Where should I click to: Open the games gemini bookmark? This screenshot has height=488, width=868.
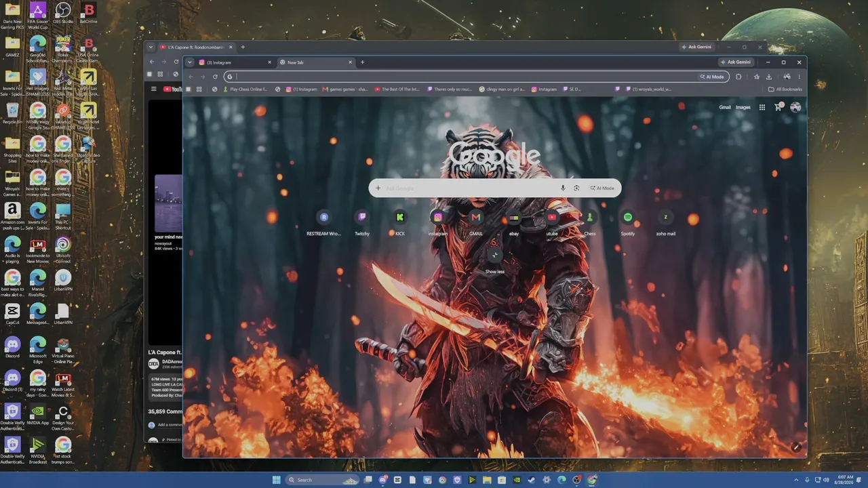tap(345, 89)
